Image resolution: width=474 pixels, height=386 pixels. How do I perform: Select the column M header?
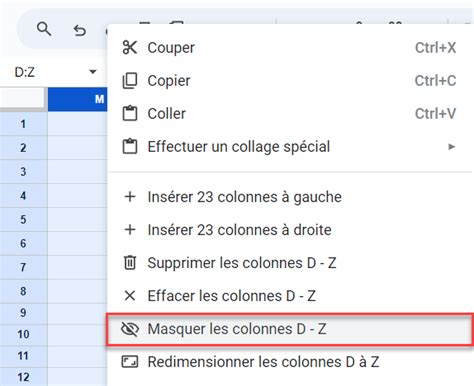click(77, 99)
